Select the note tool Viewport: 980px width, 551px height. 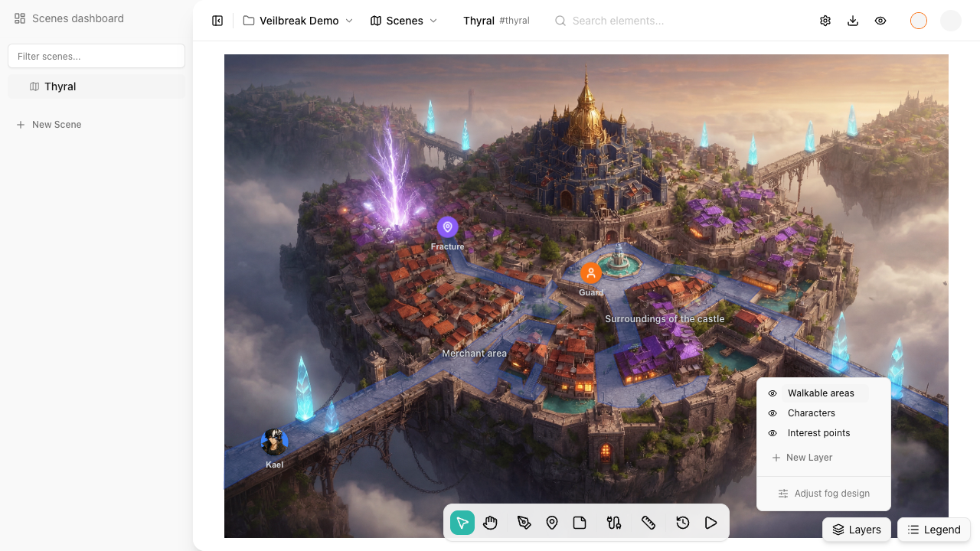click(x=580, y=523)
